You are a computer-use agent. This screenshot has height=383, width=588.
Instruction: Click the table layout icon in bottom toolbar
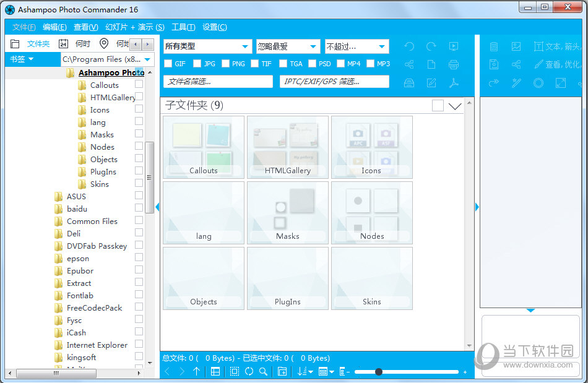[x=215, y=371]
